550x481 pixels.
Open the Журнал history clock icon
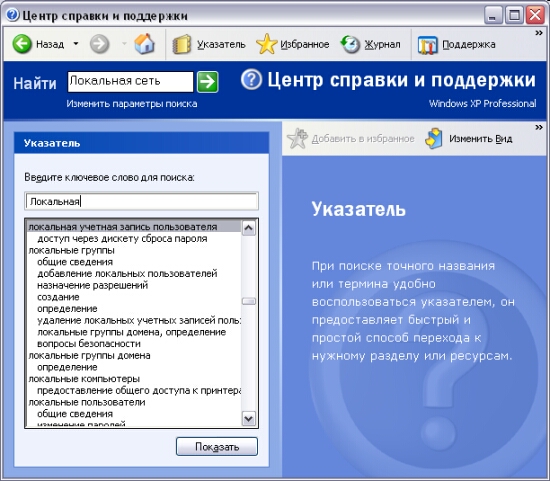(x=350, y=44)
